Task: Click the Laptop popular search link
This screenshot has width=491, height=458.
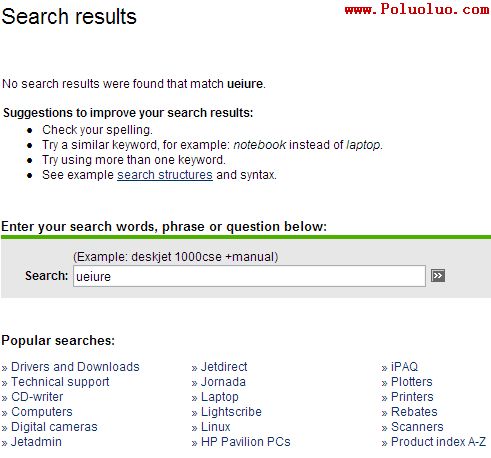Action: pyautogui.click(x=220, y=397)
